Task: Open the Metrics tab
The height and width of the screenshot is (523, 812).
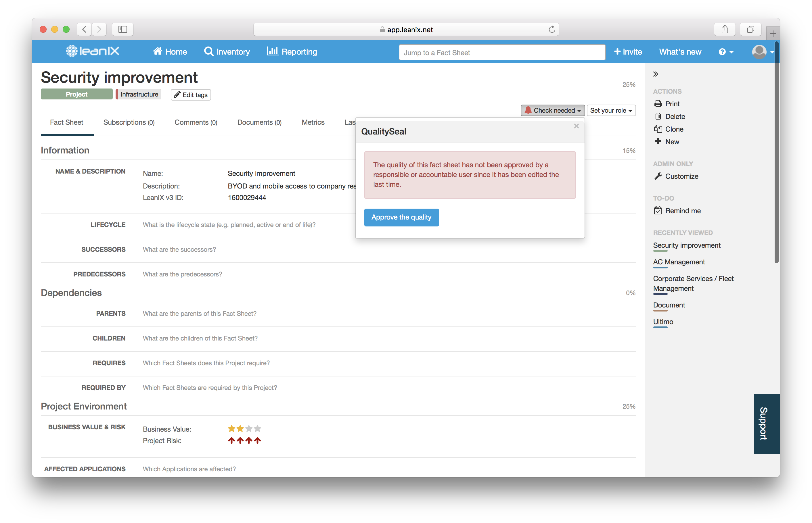Action: click(x=313, y=122)
